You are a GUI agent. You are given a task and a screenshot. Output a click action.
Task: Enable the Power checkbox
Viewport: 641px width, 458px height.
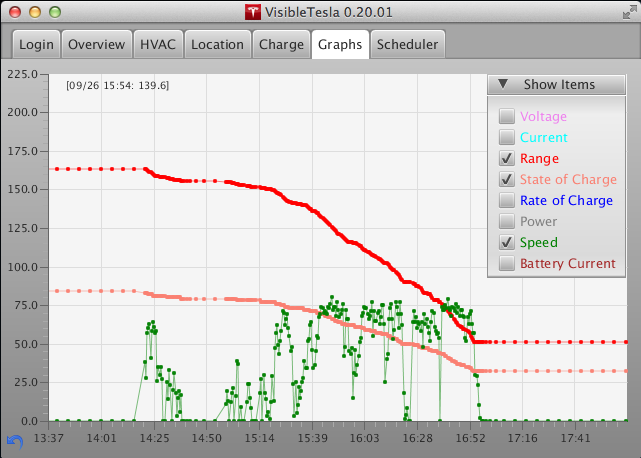[507, 221]
